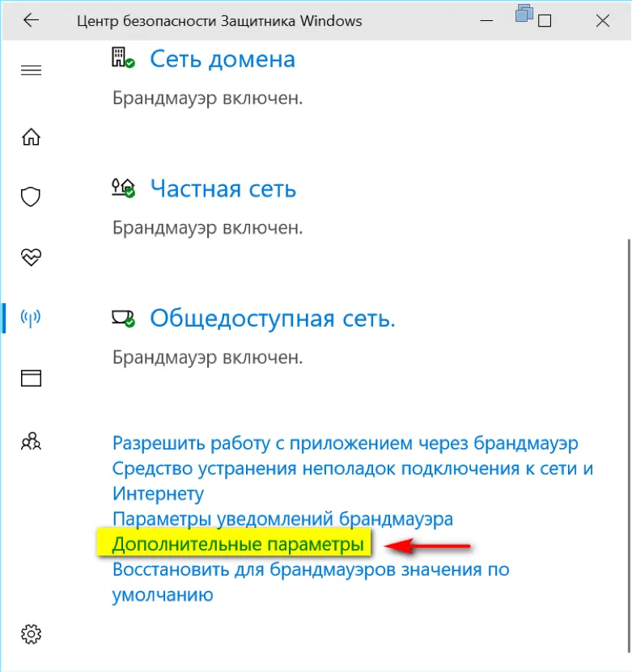Open Device performance & health heart icon
The width and height of the screenshot is (632, 672).
point(31,257)
